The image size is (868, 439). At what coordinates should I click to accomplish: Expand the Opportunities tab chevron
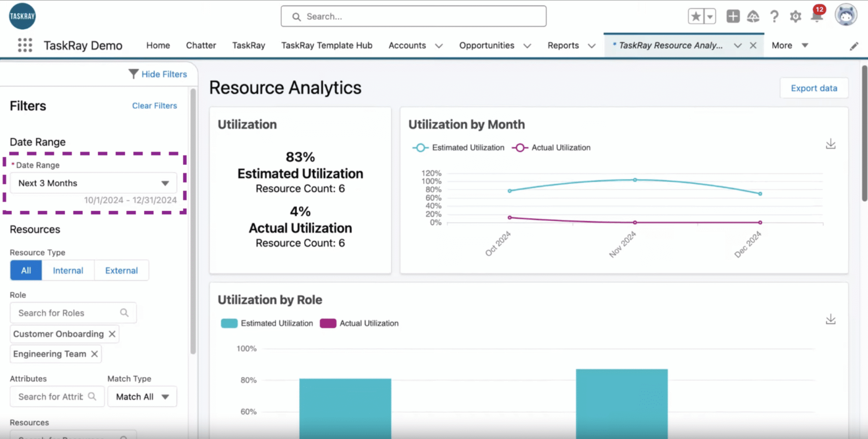tap(527, 46)
